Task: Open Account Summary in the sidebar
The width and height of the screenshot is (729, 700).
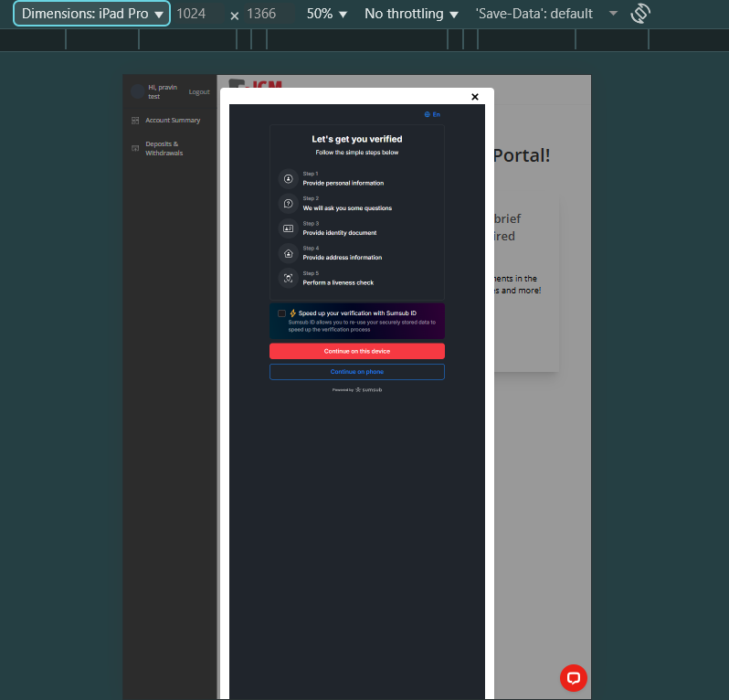Action: point(173,121)
